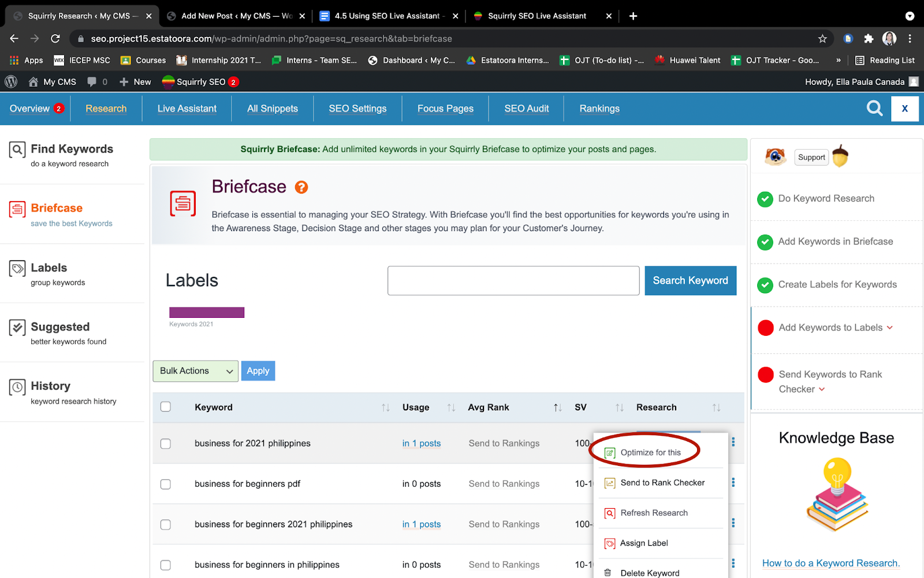Click the History clock icon in sidebar

pyautogui.click(x=17, y=387)
